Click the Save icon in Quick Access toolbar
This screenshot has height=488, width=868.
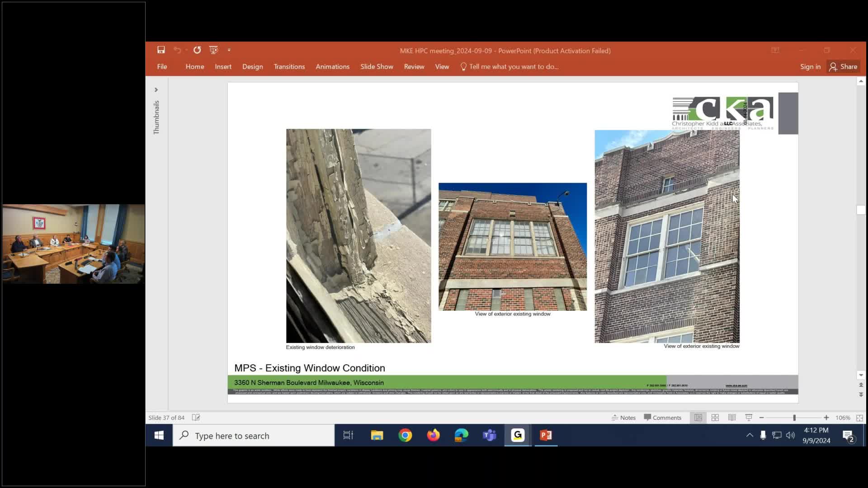tap(161, 50)
